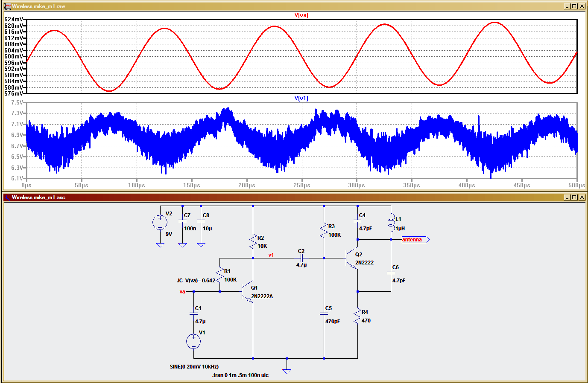Click the 470 value of R4
588x383 pixels.
pos(366,321)
